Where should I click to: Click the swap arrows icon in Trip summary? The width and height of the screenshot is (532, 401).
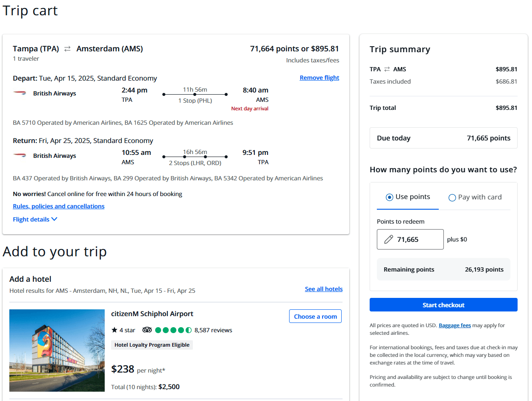(387, 69)
